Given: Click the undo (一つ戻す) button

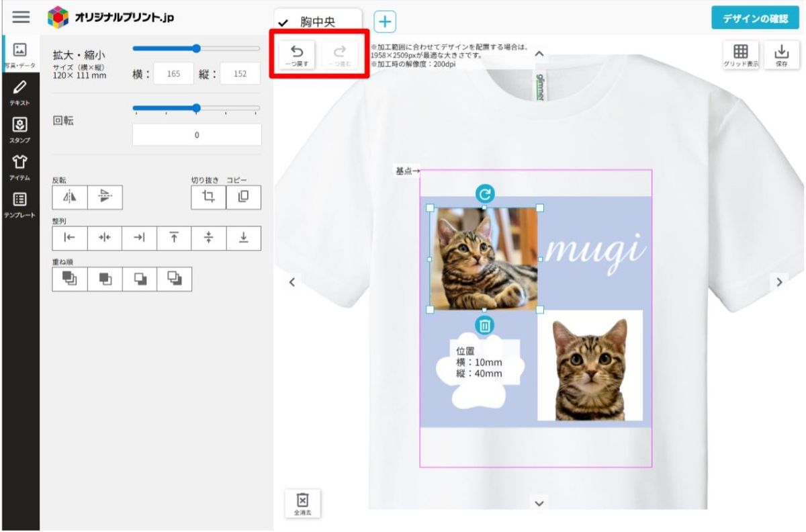Looking at the screenshot, I should 296,54.
